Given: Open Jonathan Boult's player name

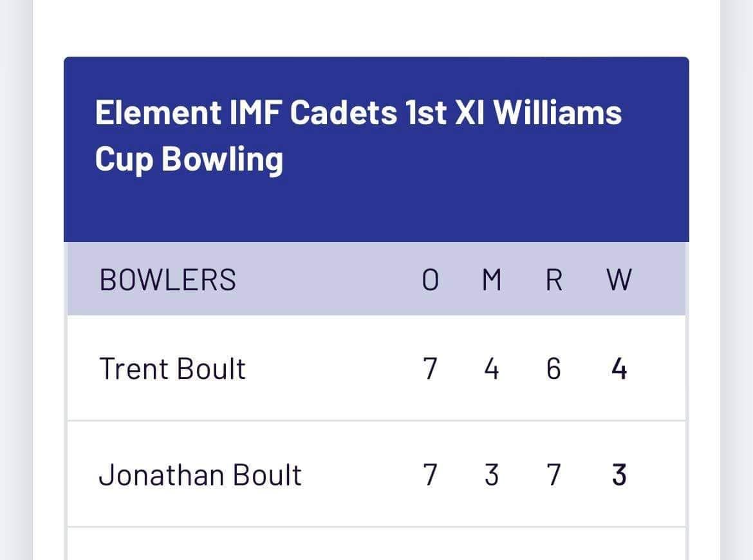Looking at the screenshot, I should tap(200, 475).
